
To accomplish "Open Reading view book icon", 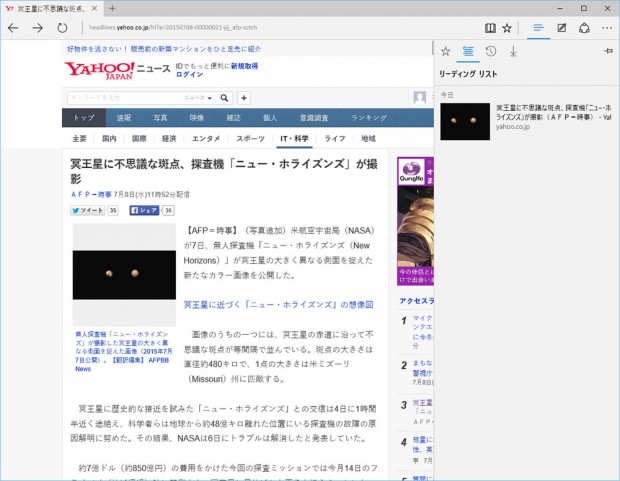I will coord(490,28).
